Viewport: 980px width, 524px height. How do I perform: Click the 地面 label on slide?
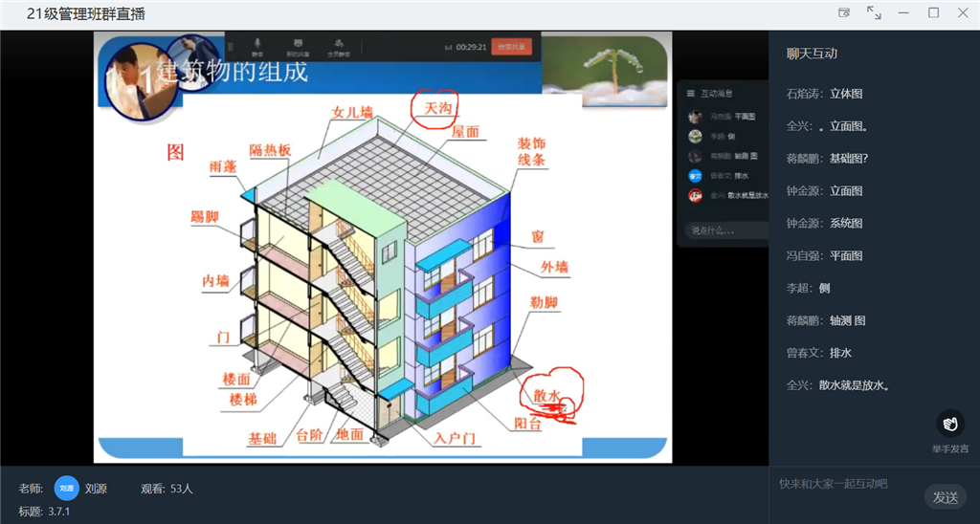[x=349, y=435]
